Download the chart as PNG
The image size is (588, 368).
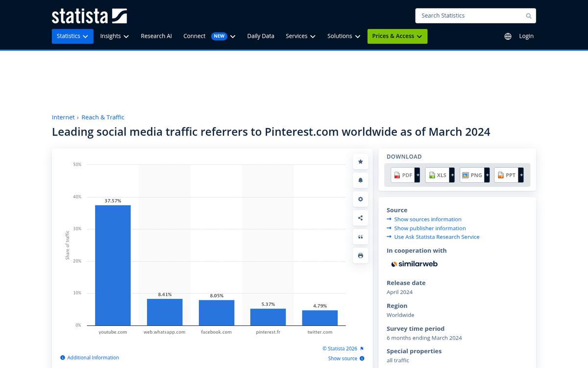[472, 175]
